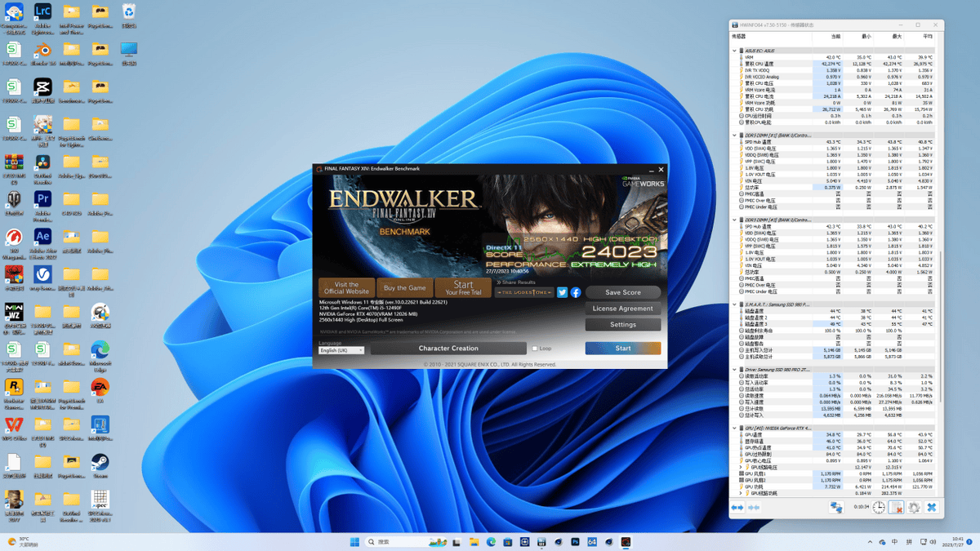Enable the Loop checkbox in benchmark

pos(535,349)
